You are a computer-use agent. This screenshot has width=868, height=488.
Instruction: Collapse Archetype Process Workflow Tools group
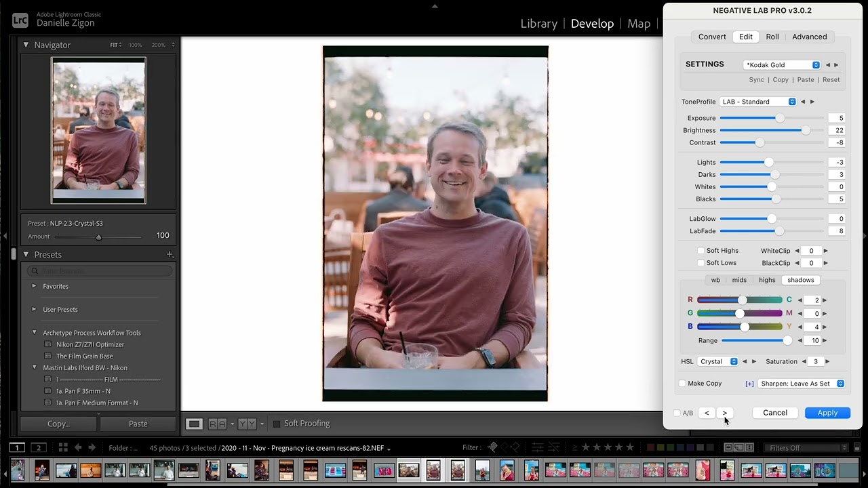click(34, 333)
